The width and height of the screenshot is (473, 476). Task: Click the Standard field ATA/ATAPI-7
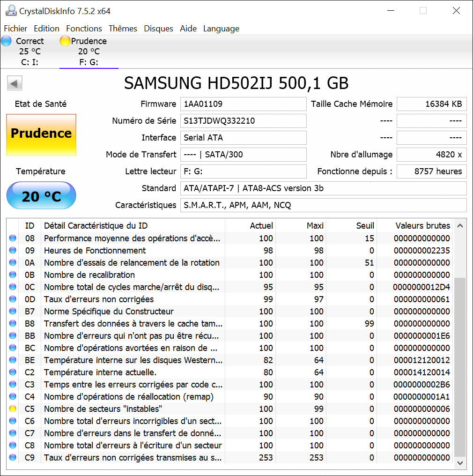point(324,188)
